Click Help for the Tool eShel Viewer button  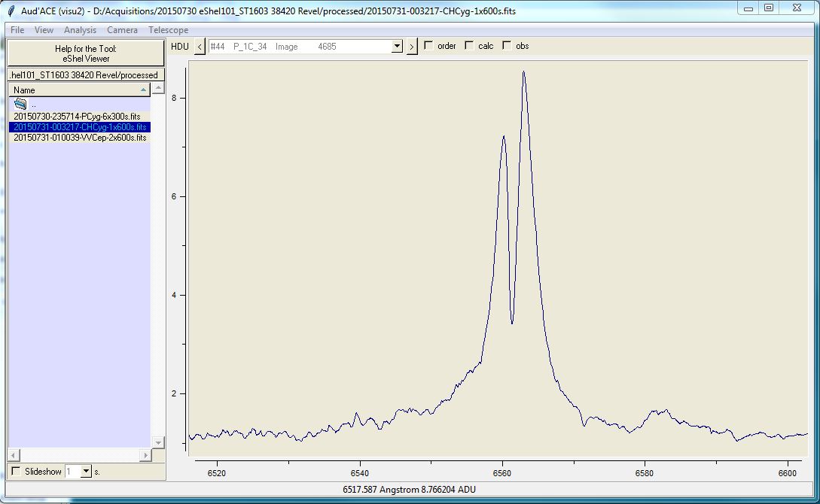pos(86,53)
